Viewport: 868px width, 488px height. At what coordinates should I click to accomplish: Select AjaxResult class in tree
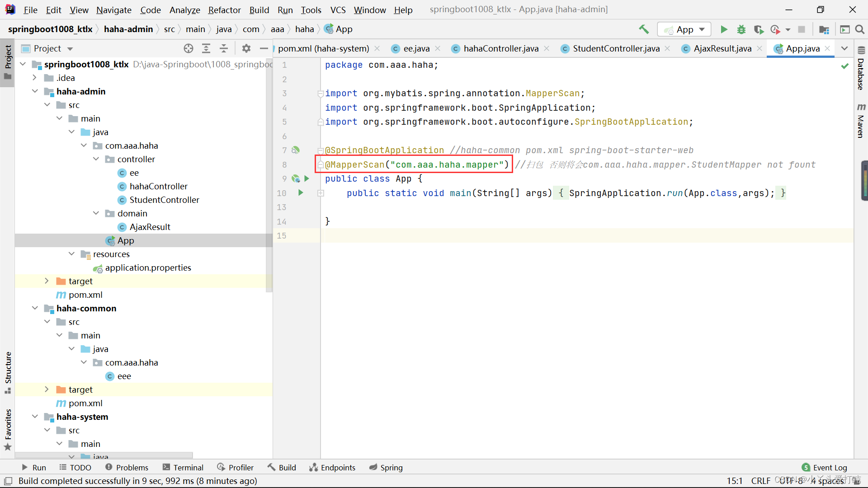tap(150, 227)
